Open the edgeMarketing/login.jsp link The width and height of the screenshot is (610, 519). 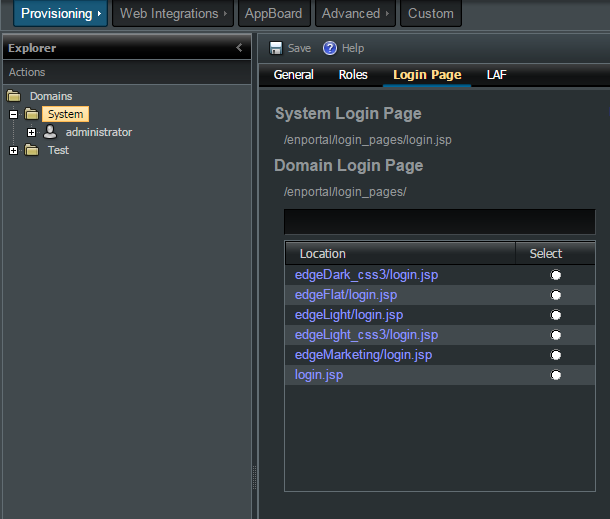pyautogui.click(x=363, y=355)
